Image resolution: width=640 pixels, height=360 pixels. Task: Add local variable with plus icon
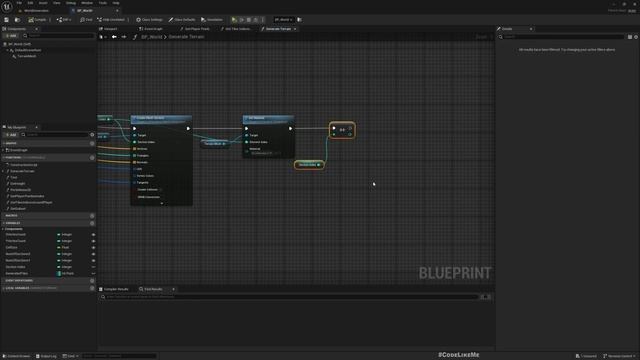(x=92, y=288)
